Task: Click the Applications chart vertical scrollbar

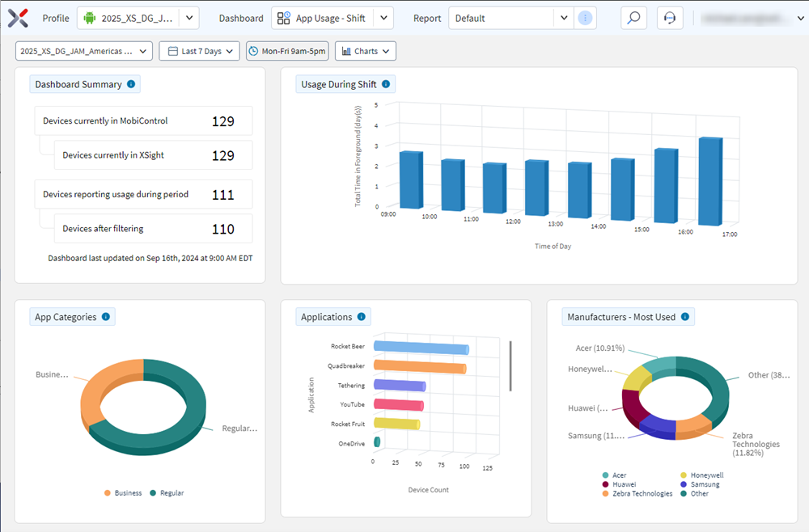Action: pyautogui.click(x=510, y=365)
